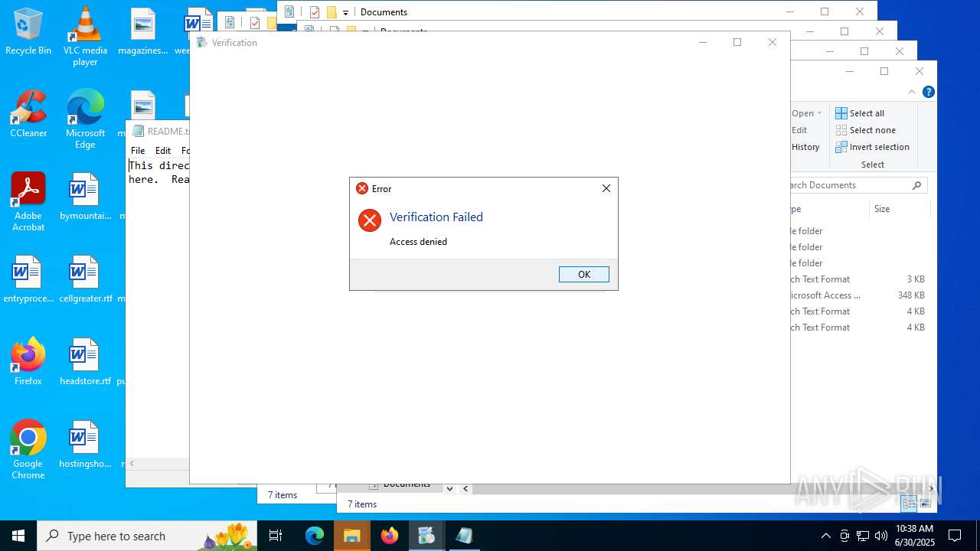Open the Explorer ribbon's Open dropdown arrow
The height and width of the screenshot is (551, 980).
[x=819, y=113]
